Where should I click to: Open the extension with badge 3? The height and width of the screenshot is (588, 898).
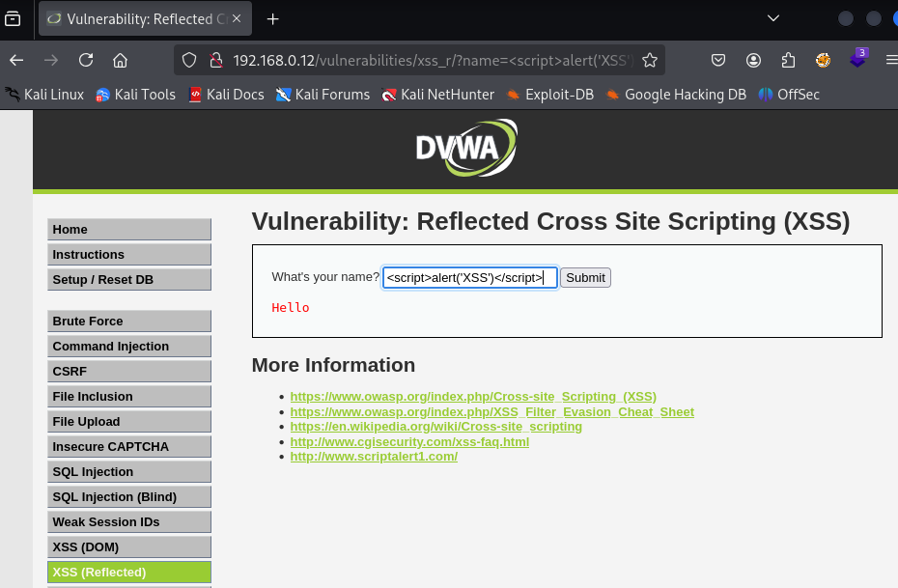point(857,58)
